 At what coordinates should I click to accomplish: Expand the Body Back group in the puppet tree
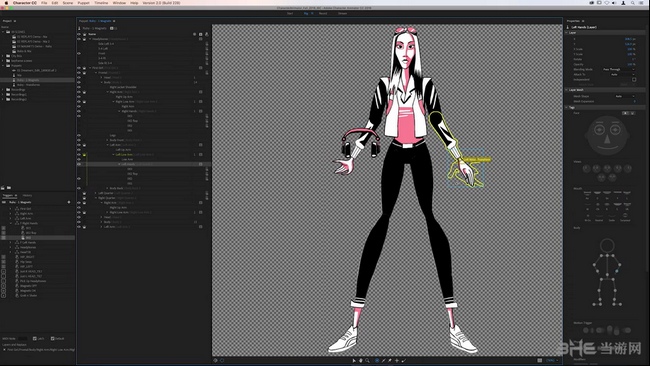coord(107,188)
